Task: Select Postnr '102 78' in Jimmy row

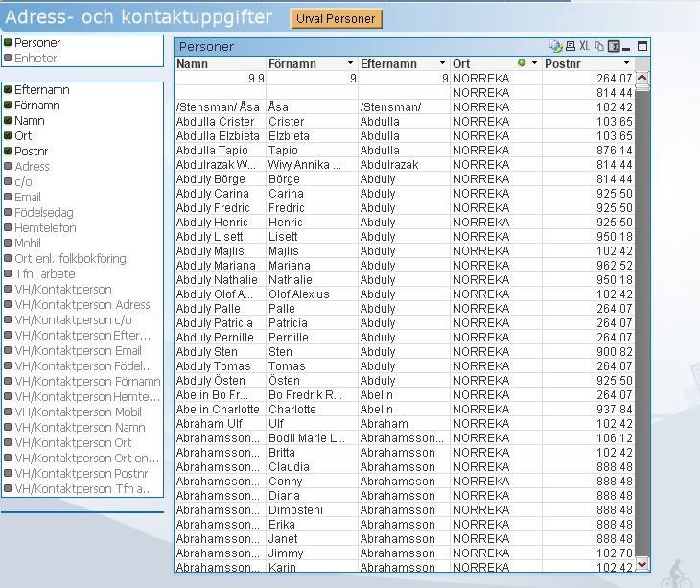Action: coord(589,553)
